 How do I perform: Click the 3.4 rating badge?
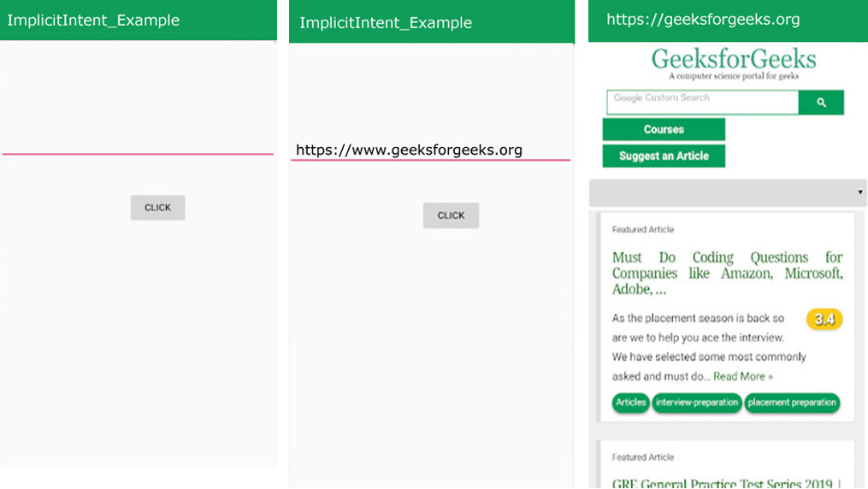coord(824,319)
